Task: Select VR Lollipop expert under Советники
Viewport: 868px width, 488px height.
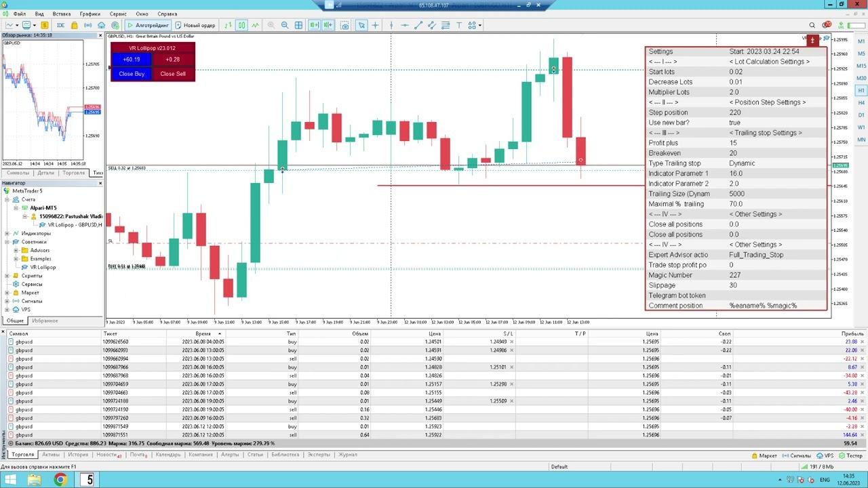Action: (x=43, y=267)
